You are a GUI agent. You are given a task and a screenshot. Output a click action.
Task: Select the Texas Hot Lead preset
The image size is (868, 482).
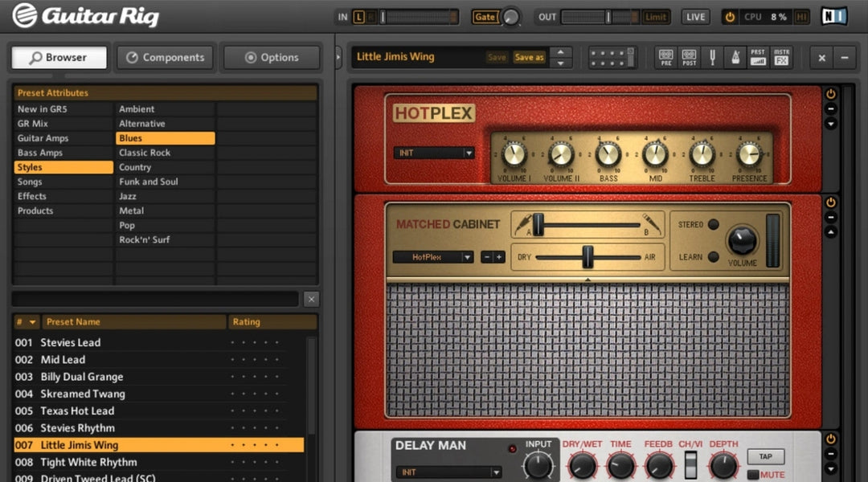(77, 411)
